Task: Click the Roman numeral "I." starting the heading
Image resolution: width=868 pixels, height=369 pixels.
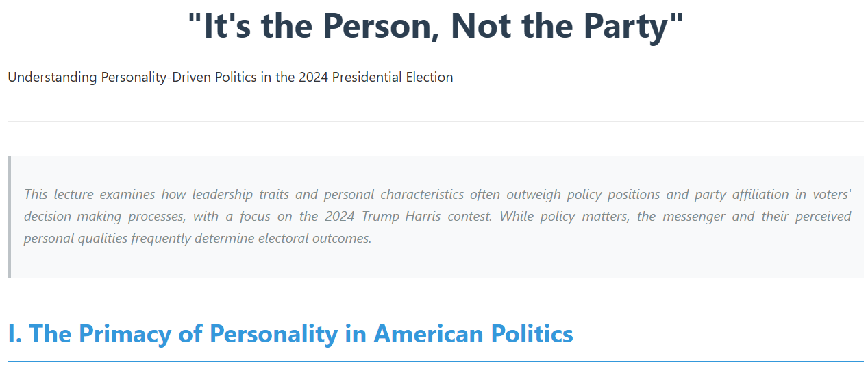Action: pyautogui.click(x=14, y=334)
